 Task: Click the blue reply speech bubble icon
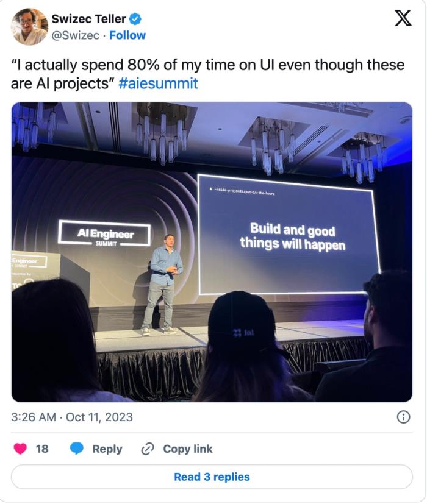(x=77, y=449)
